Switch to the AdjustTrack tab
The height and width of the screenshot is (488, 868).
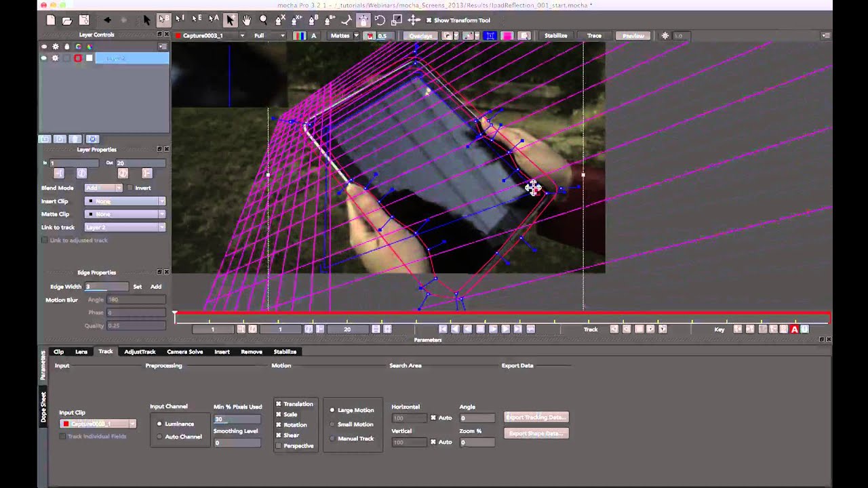[140, 352]
